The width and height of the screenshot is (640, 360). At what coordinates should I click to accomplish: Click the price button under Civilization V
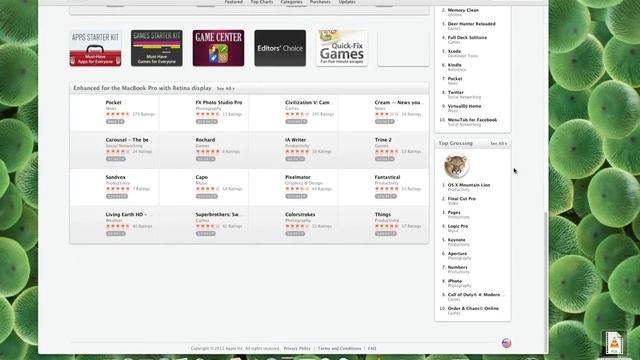[296, 122]
